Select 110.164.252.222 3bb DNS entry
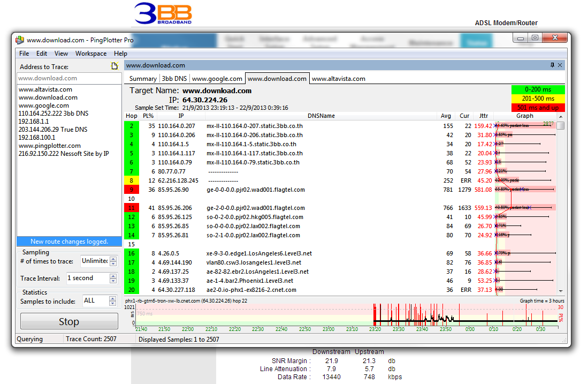Image resolution: width=588 pixels, height=384 pixels. [x=54, y=114]
